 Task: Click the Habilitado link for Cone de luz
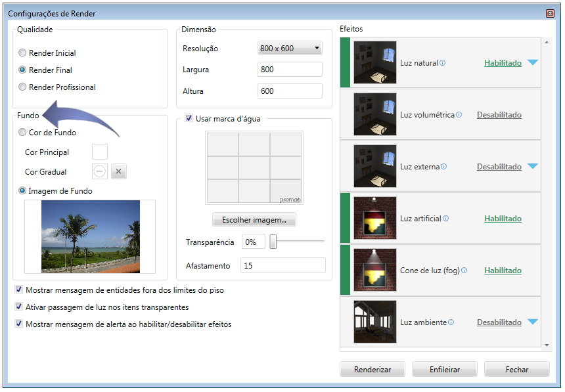[x=503, y=271]
